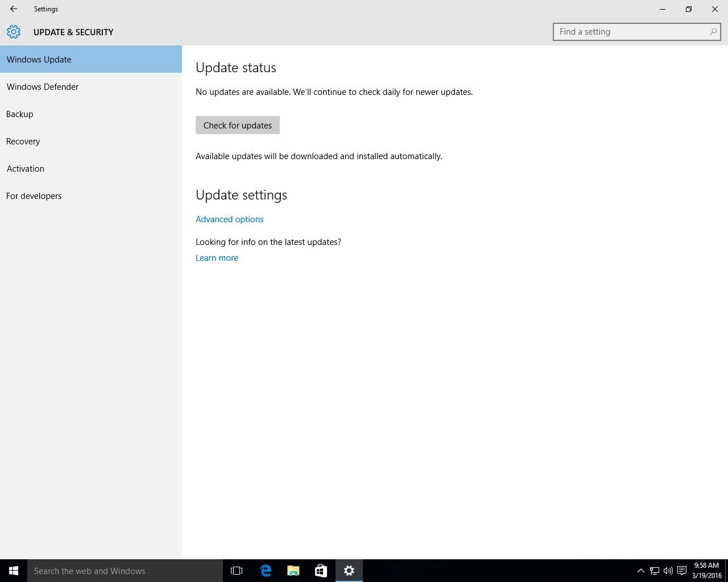
Task: Follow the Learn more link
Action: tap(217, 257)
